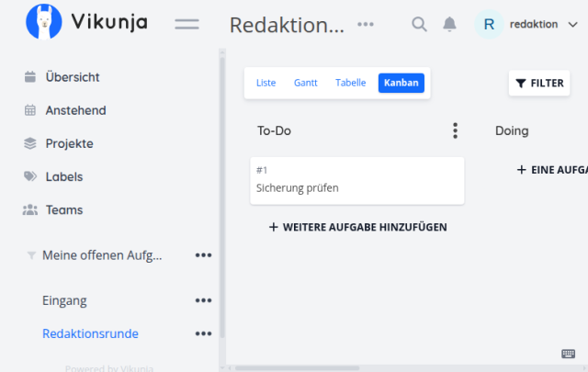Click the horizontal scrollbar thumb

pos(297,368)
